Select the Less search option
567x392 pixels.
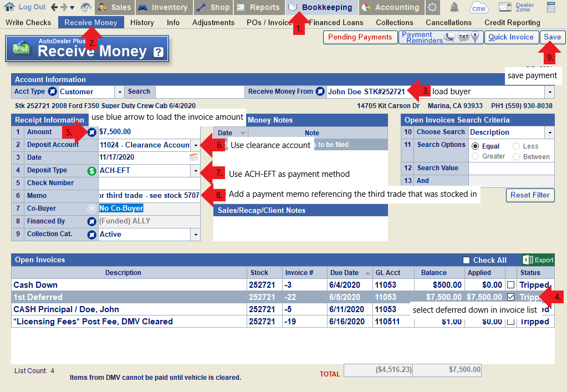[517, 146]
